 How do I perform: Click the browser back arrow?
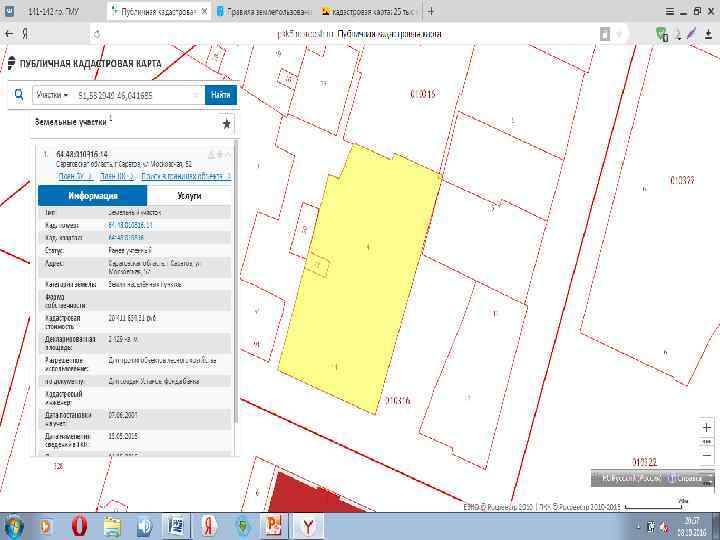click(x=9, y=34)
